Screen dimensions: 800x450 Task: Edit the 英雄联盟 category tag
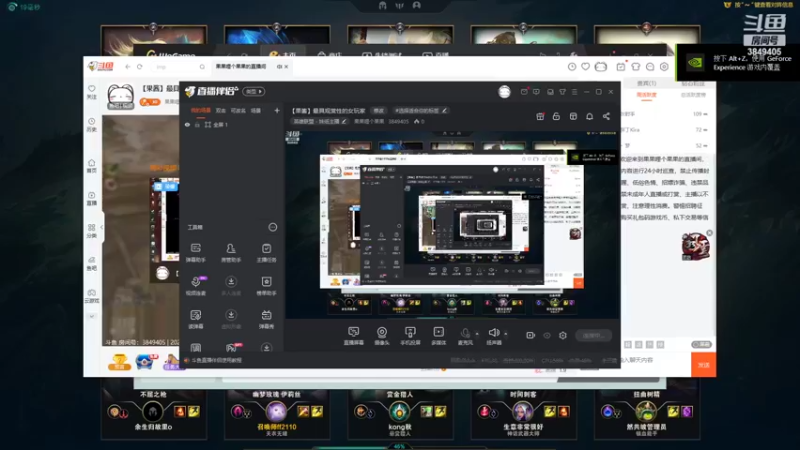(x=319, y=121)
